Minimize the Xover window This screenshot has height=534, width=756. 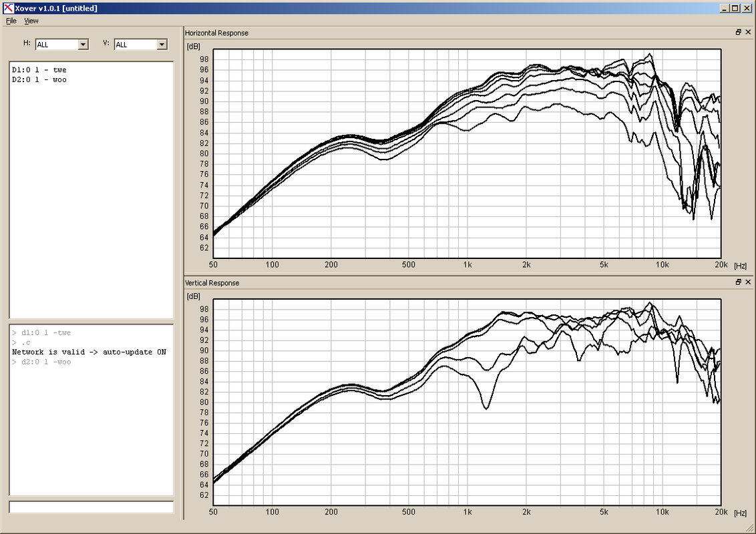tap(725, 8)
